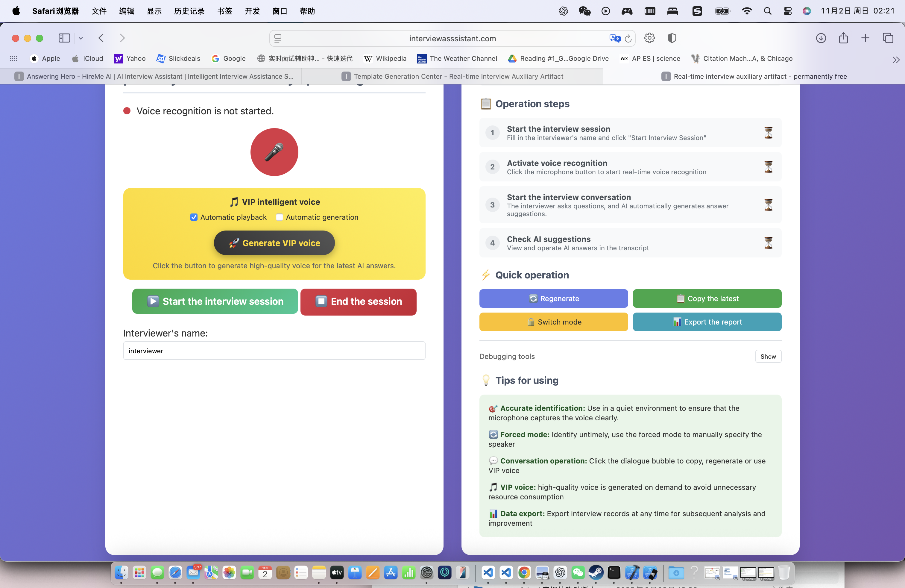Click the red microphone to start voice recognition
905x588 pixels.
pyautogui.click(x=274, y=152)
